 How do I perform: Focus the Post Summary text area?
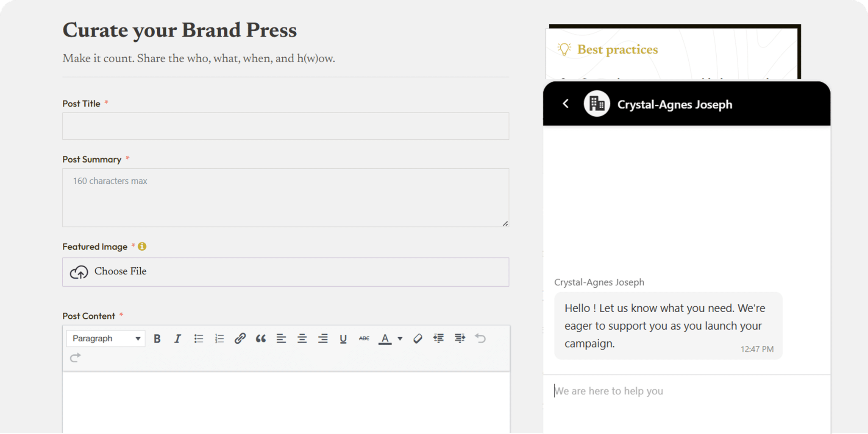285,198
